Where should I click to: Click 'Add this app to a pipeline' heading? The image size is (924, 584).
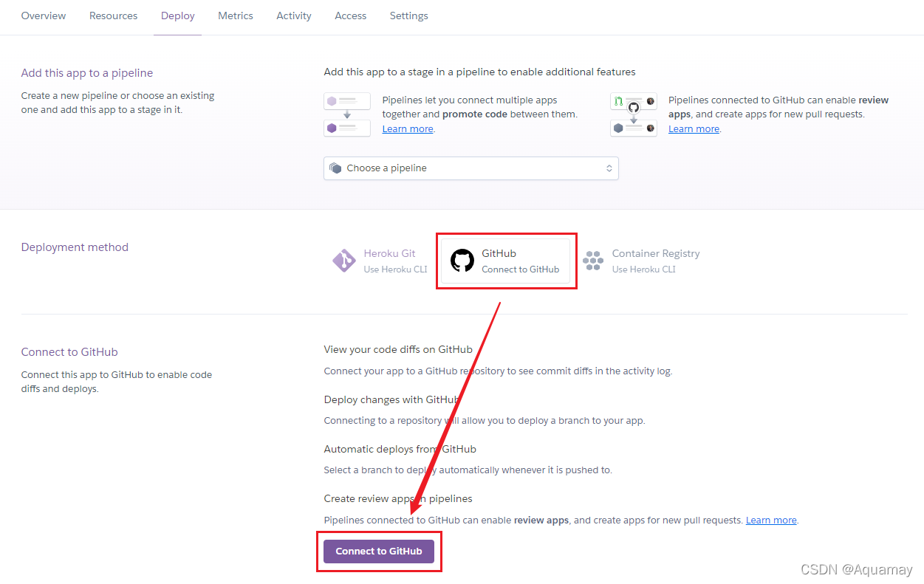[87, 73]
